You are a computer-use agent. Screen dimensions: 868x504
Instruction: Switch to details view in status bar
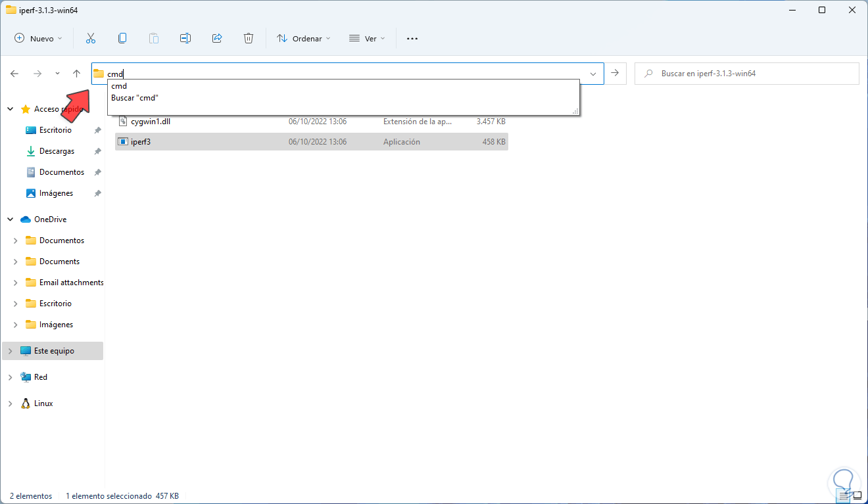pyautogui.click(x=844, y=495)
